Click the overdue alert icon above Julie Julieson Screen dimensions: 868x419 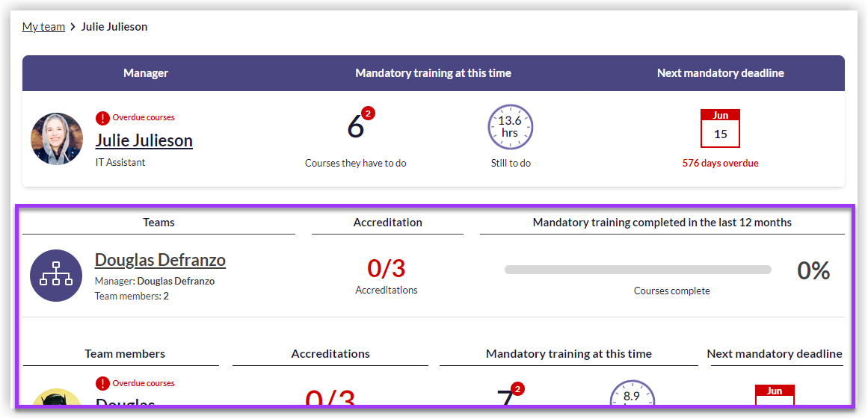point(103,118)
